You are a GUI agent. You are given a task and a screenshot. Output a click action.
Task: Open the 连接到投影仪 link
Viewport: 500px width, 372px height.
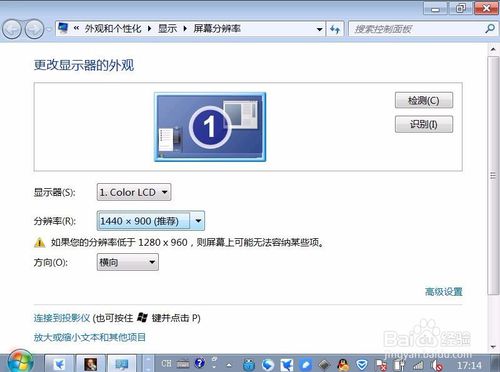(62, 318)
